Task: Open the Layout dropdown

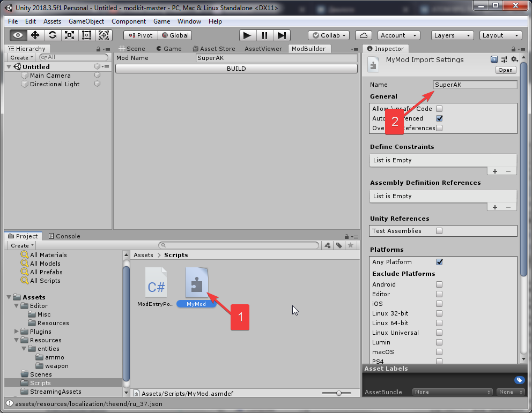Action: click(500, 35)
